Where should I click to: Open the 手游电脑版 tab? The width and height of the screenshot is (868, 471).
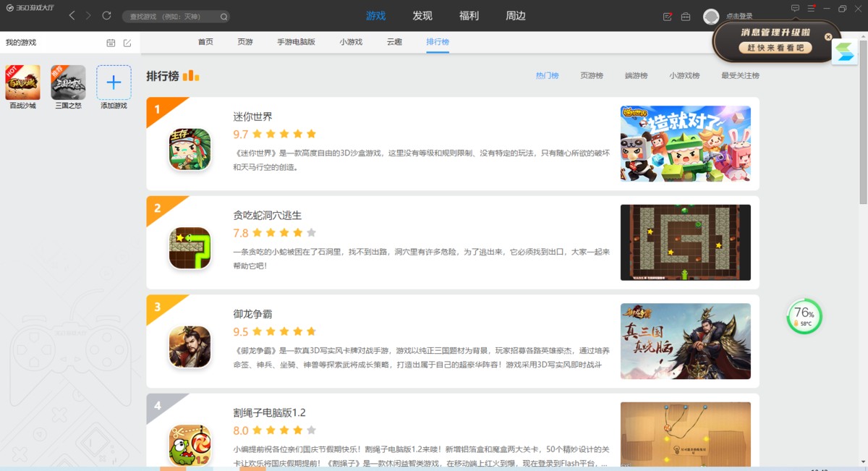tap(297, 42)
